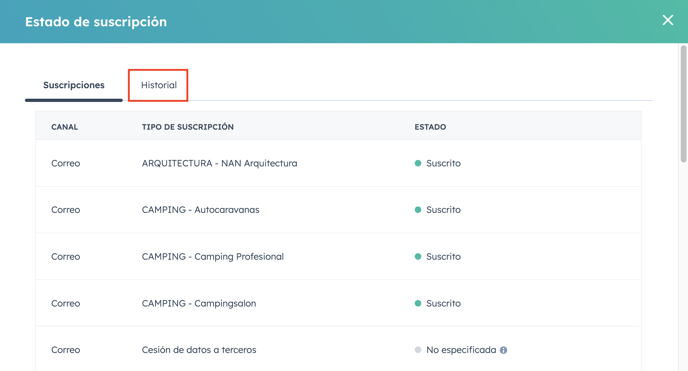Click Suscrito status for Autocaravanas
Screen dimensions: 688x371
click(x=443, y=210)
